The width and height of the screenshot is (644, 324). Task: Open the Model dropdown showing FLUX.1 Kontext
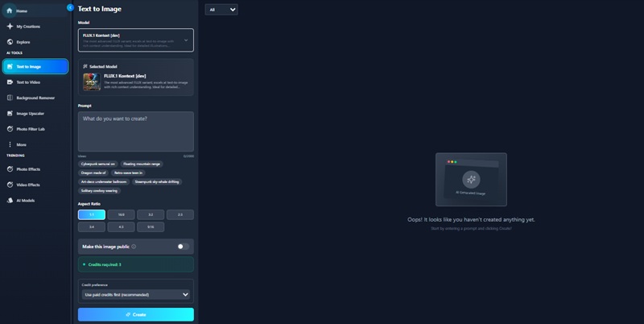click(136, 40)
